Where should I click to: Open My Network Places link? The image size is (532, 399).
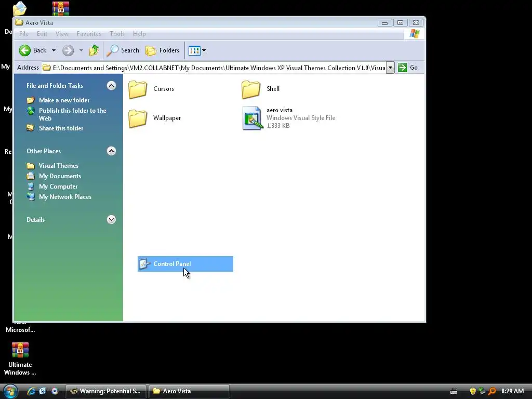[x=65, y=197]
